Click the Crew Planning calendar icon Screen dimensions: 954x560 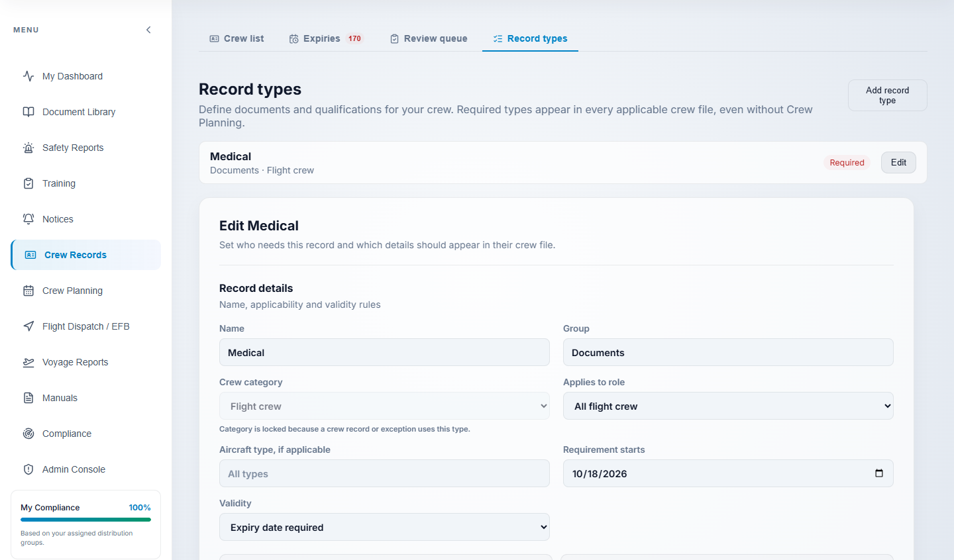(x=28, y=291)
